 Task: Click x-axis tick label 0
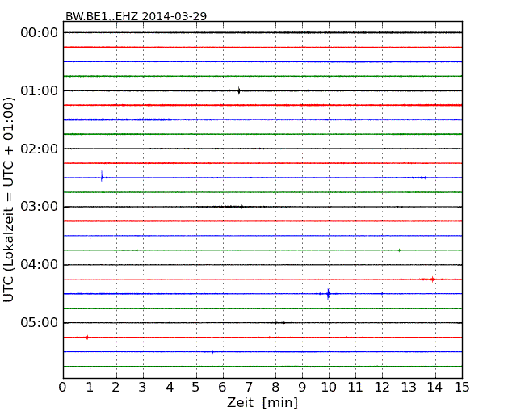(x=63, y=388)
